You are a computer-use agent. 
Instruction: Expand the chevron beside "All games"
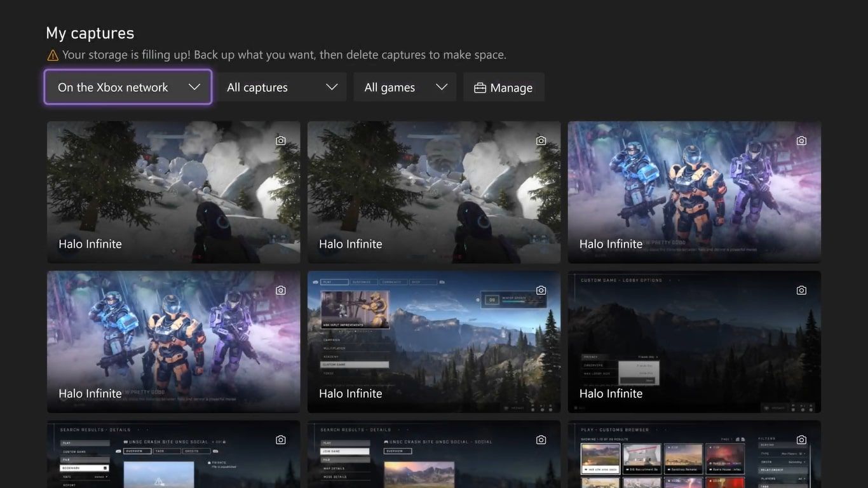pyautogui.click(x=442, y=87)
